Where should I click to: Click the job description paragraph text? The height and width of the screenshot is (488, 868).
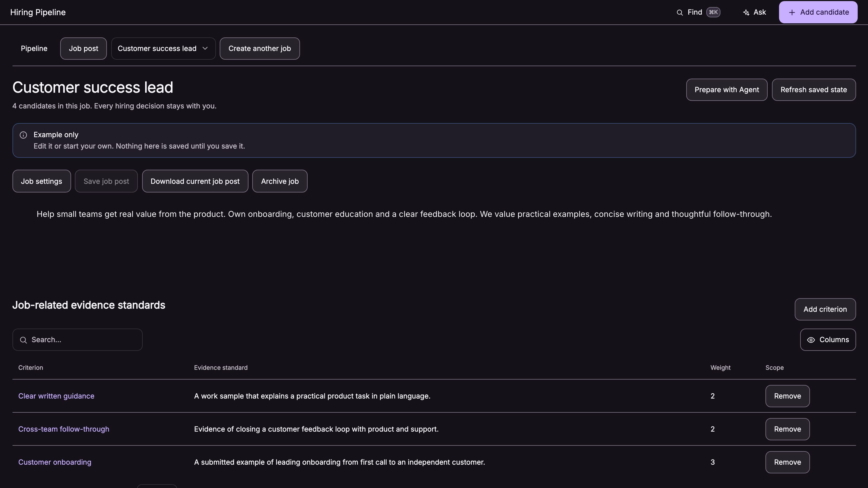(404, 214)
